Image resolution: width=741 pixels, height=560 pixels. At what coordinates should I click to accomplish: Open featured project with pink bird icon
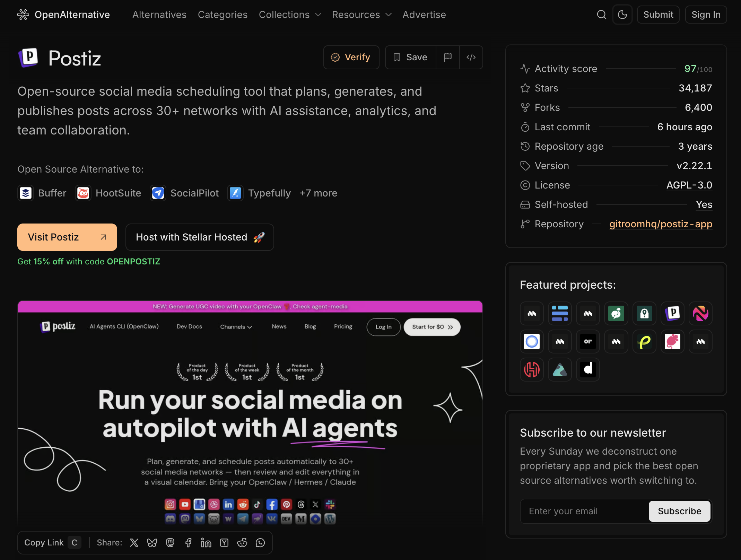pyautogui.click(x=672, y=341)
